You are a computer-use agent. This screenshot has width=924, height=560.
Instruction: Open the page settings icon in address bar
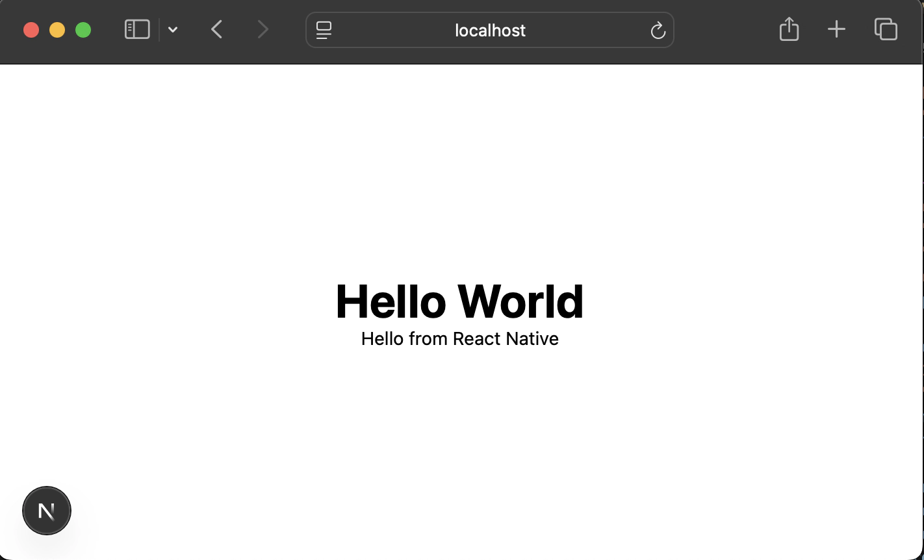click(x=323, y=30)
